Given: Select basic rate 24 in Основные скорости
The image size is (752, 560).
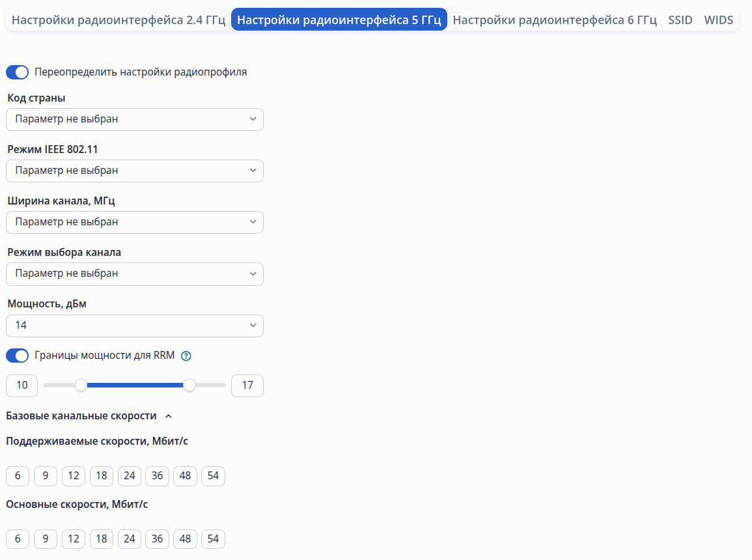Looking at the screenshot, I should [x=130, y=539].
